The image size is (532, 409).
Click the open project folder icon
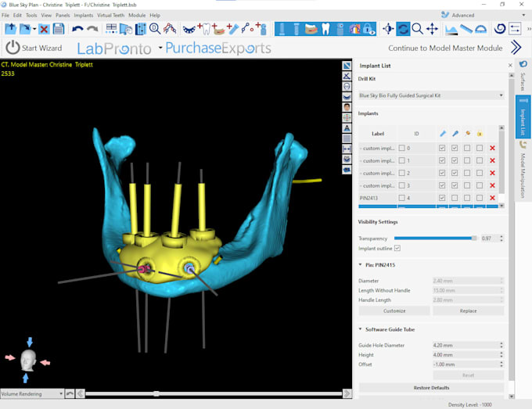pos(11,29)
